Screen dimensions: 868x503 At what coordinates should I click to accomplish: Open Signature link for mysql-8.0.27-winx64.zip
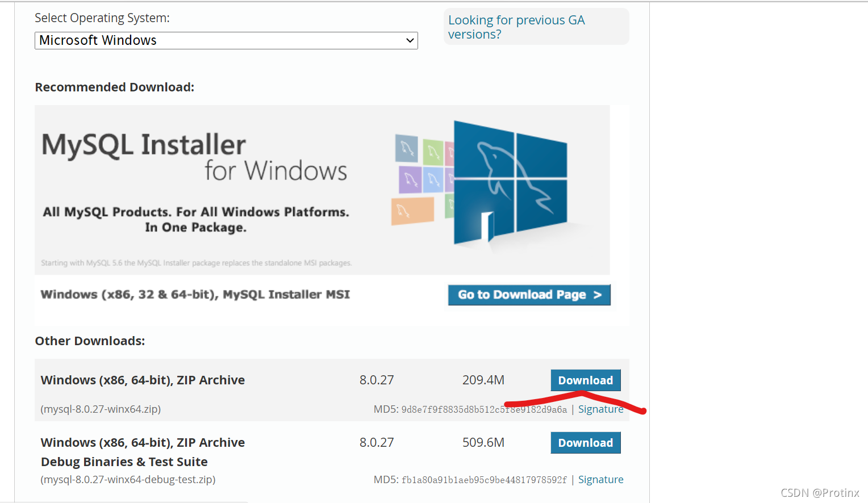pos(600,409)
